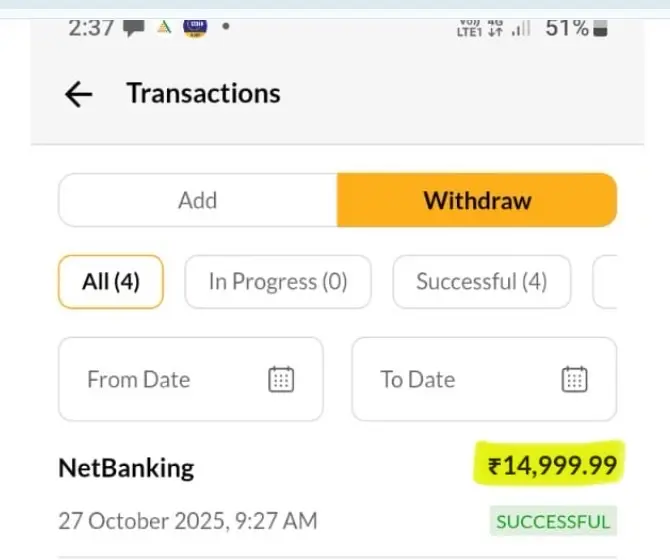670x560 pixels.
Task: Open the NetBanking transaction entry
Action: pyautogui.click(x=127, y=468)
